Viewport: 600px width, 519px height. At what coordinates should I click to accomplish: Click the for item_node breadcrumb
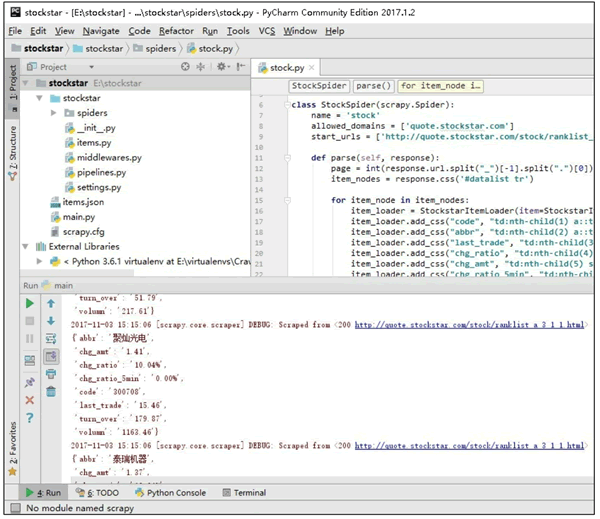pos(440,86)
